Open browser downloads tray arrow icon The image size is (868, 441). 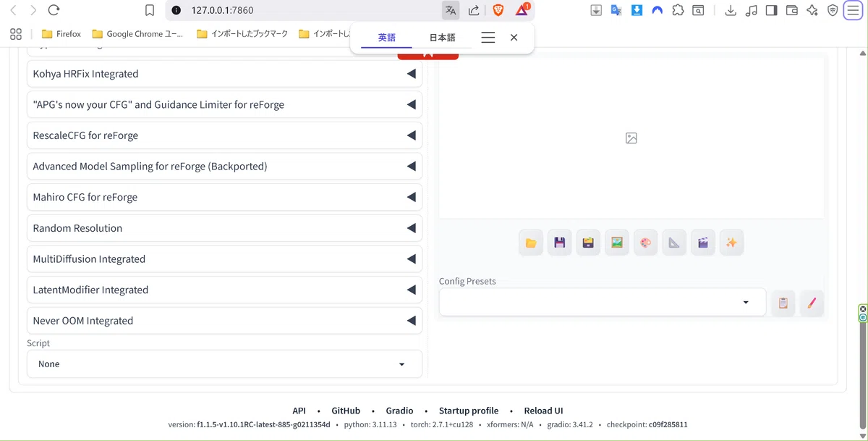[x=731, y=10]
